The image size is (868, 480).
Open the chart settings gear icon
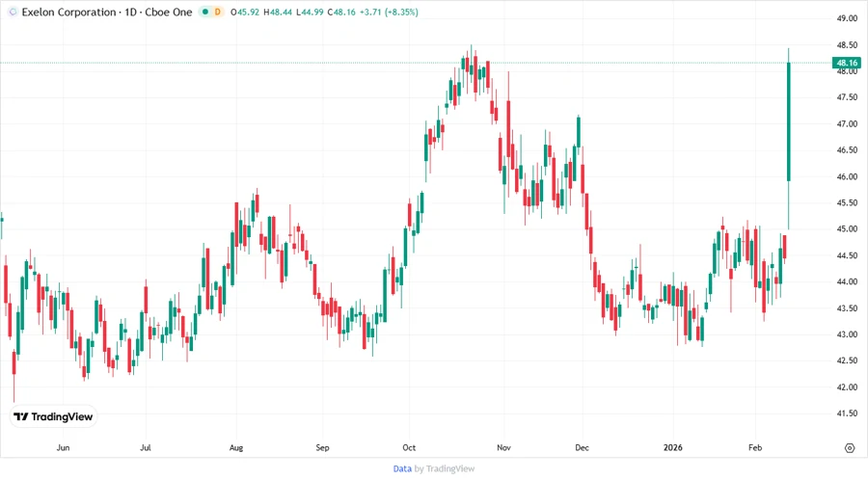850,448
